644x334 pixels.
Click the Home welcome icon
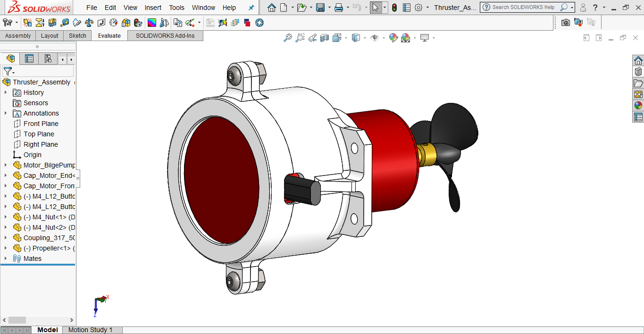271,8
